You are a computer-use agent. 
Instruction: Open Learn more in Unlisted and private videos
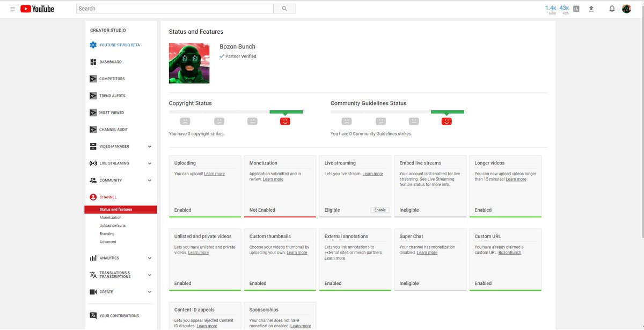(198, 253)
